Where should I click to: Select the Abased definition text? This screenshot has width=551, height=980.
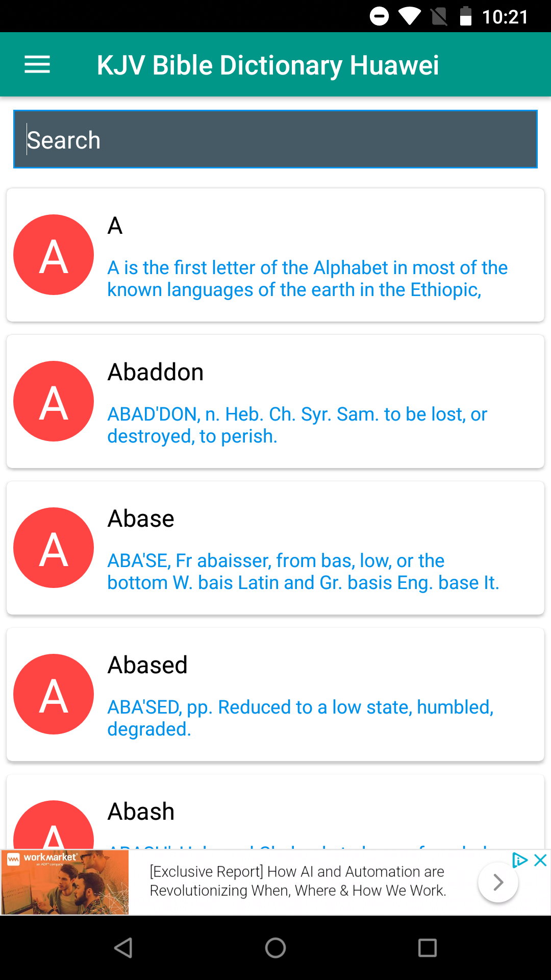point(300,718)
